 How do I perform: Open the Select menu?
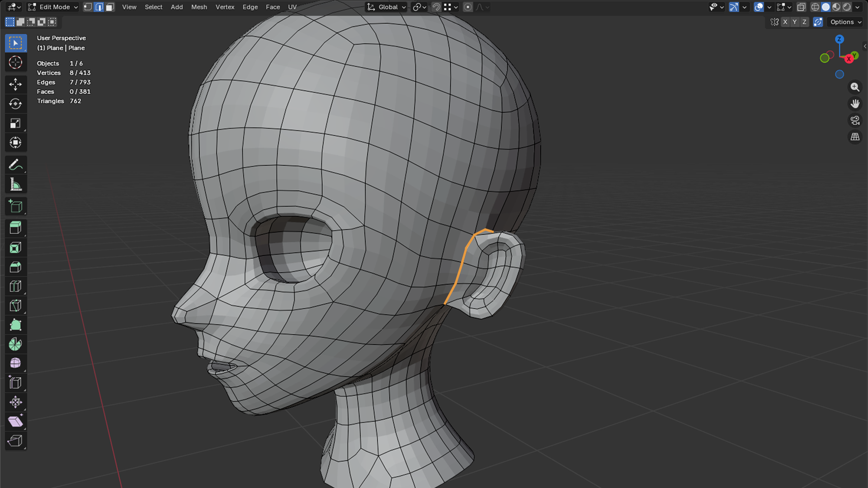153,7
